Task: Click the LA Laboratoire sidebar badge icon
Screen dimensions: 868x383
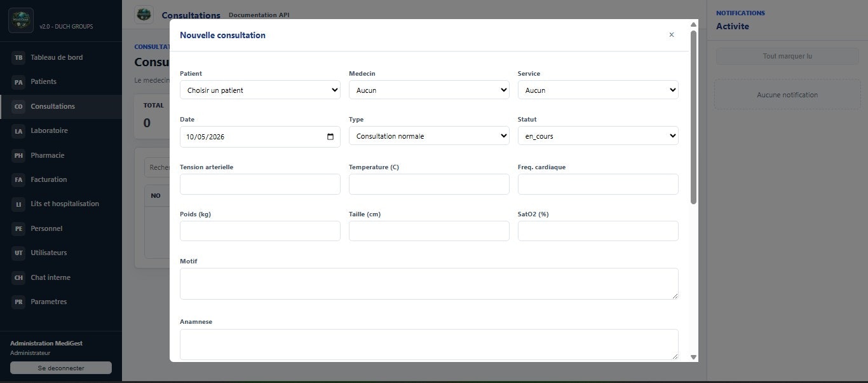Action: (18, 131)
